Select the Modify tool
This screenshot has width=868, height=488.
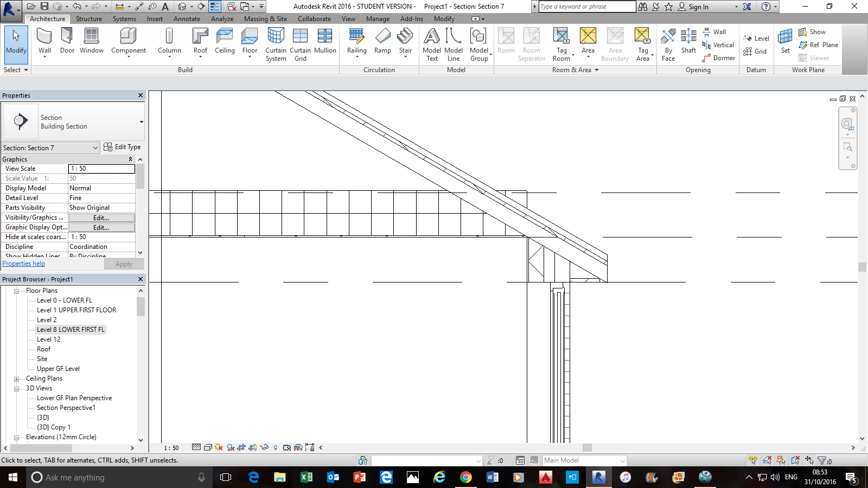[x=16, y=44]
